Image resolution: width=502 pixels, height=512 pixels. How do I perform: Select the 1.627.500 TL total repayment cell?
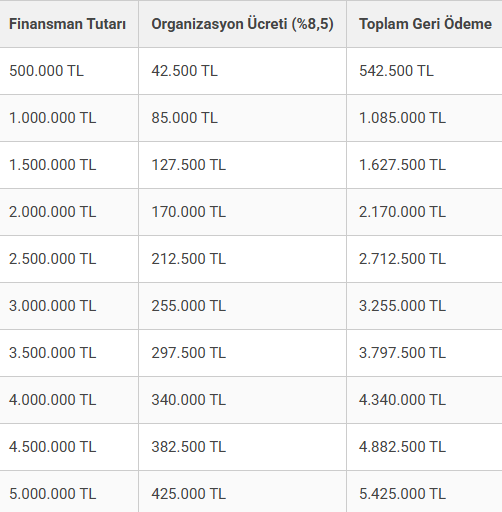(x=425, y=165)
